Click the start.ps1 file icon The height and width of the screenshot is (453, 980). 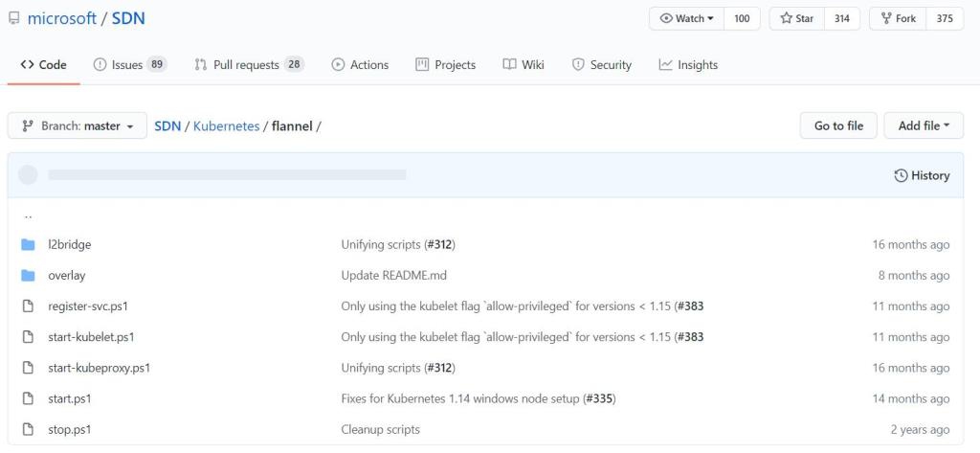click(x=28, y=398)
